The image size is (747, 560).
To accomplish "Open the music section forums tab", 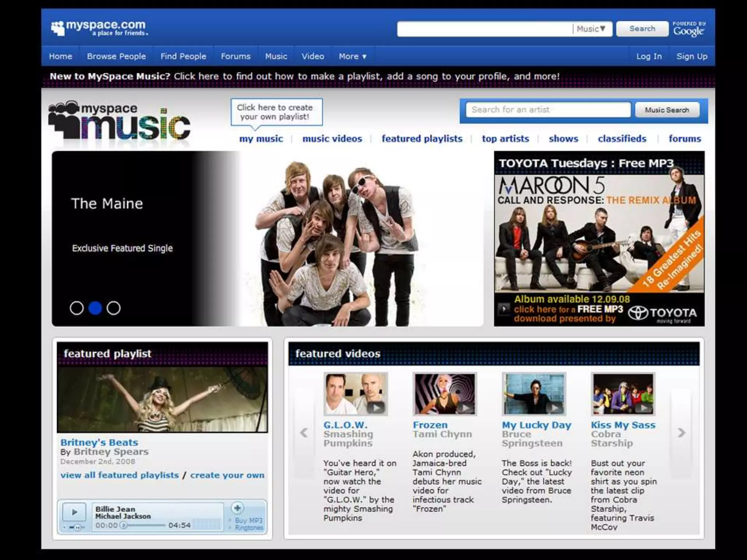I will tap(685, 139).
